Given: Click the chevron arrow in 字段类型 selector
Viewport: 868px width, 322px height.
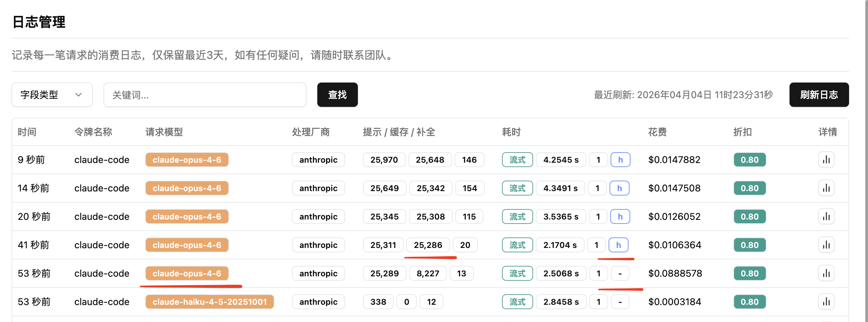Looking at the screenshot, I should (x=78, y=95).
